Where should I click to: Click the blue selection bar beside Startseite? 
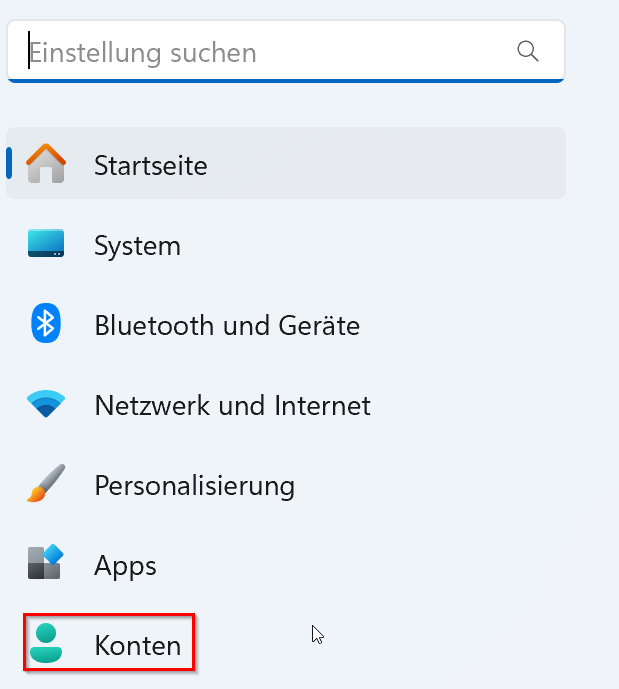coord(9,163)
